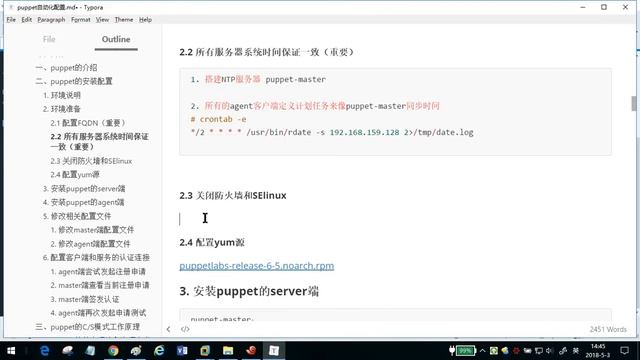Click heading 2.2 所有服务器系统时间保证一致（重要）in editor
Image resolution: width=640 pixels, height=360 pixels.
click(x=267, y=52)
